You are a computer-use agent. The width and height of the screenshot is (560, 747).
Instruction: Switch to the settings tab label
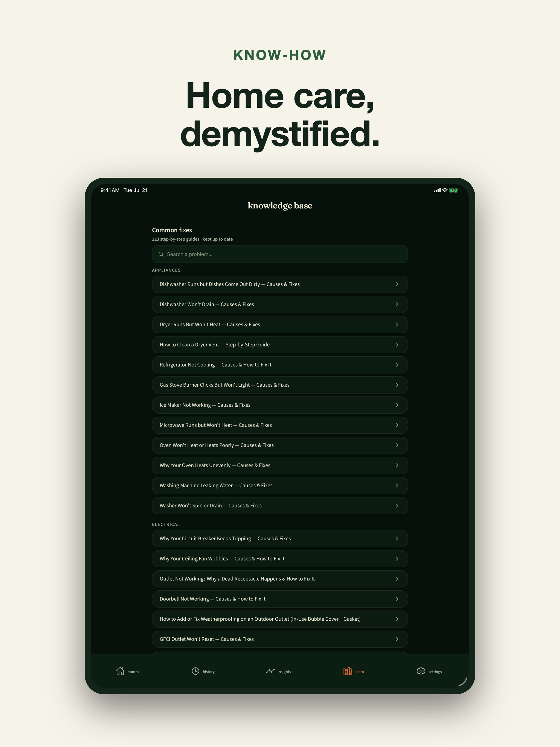[435, 672]
